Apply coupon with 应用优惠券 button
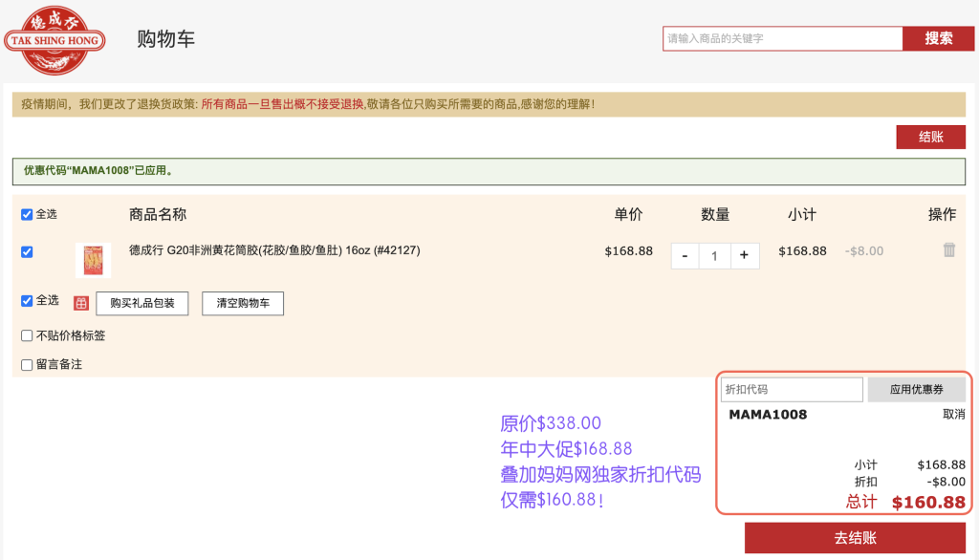This screenshot has height=560, width=979. click(x=917, y=390)
